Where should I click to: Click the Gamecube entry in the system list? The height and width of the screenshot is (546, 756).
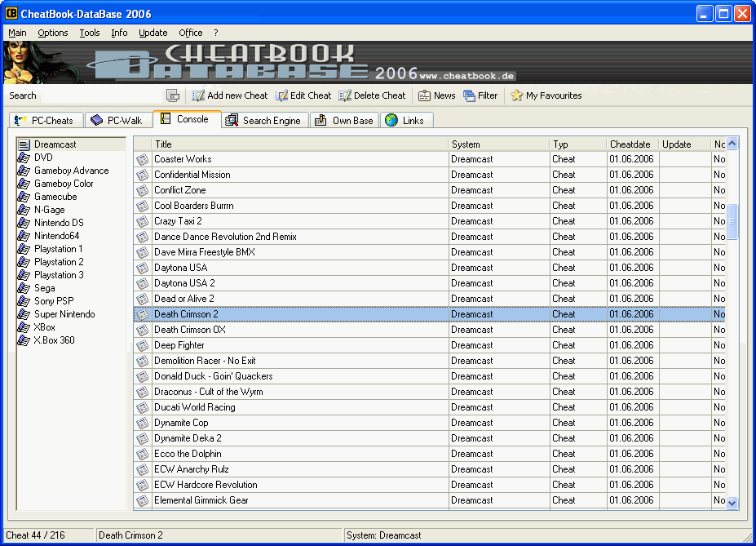(x=55, y=197)
